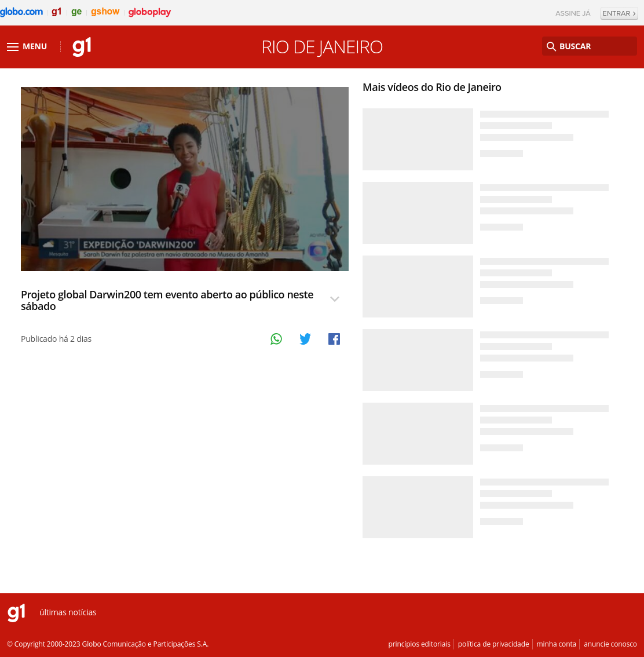Image resolution: width=644 pixels, height=657 pixels.
Task: Click the ENTRAR login button
Action: tap(619, 13)
